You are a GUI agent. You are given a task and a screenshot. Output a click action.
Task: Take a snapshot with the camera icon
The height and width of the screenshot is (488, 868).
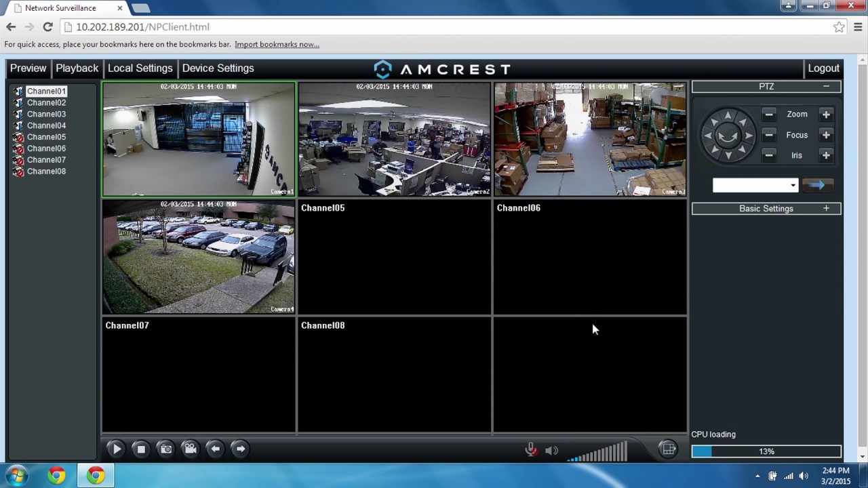coord(165,449)
